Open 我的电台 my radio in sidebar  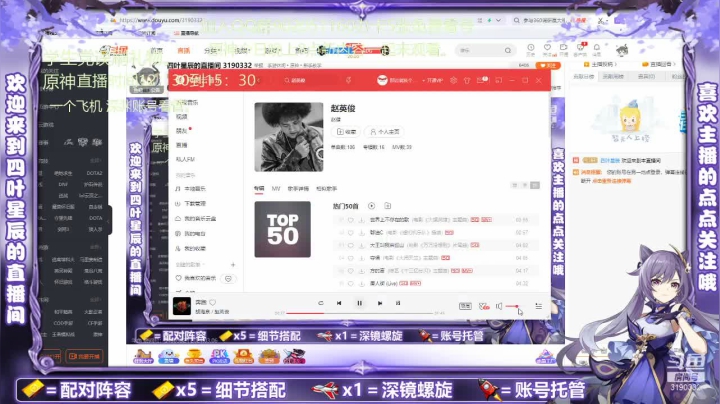click(x=191, y=234)
